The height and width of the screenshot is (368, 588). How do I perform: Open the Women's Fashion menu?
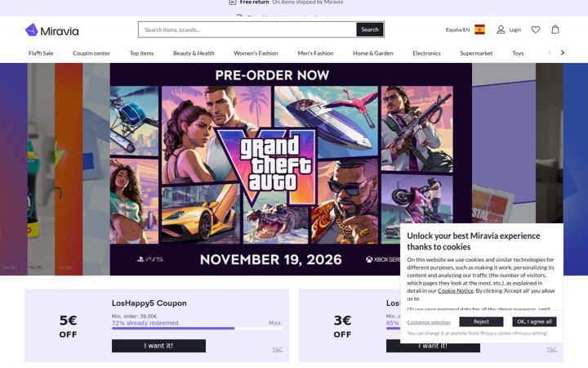click(x=256, y=53)
